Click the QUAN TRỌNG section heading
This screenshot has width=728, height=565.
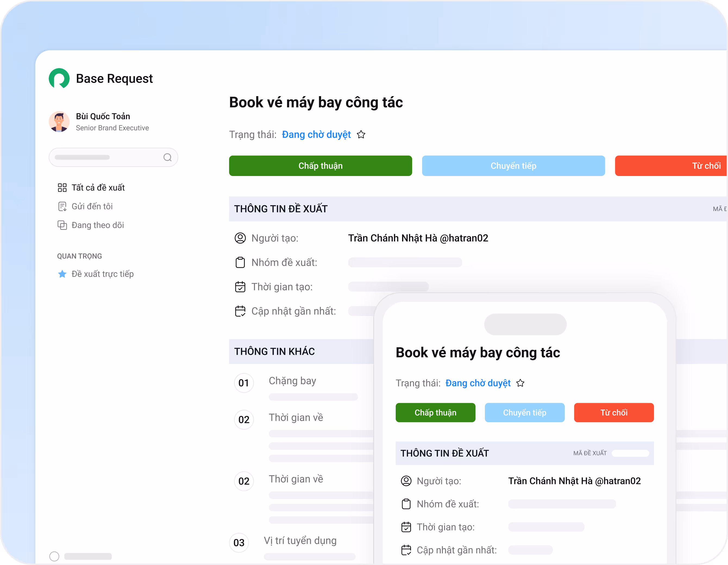tap(79, 256)
